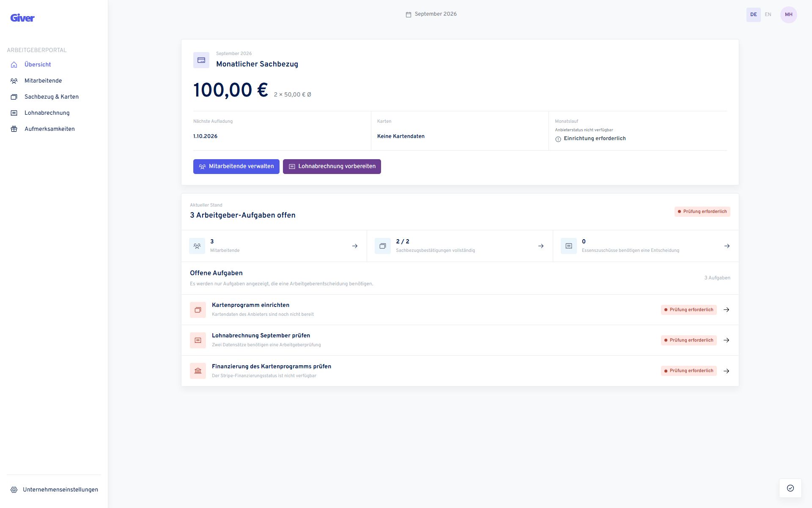Click the people icon in the 3 Mitarbeitende tile

pyautogui.click(x=197, y=246)
